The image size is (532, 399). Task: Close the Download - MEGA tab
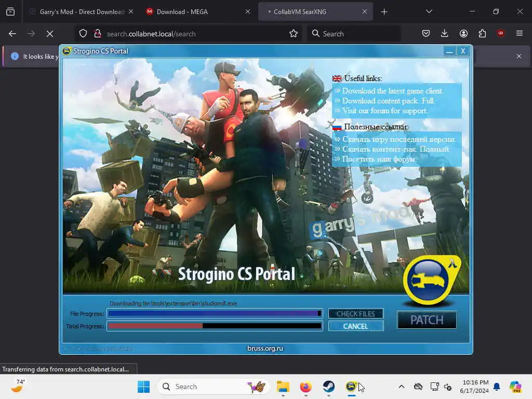[x=248, y=11]
